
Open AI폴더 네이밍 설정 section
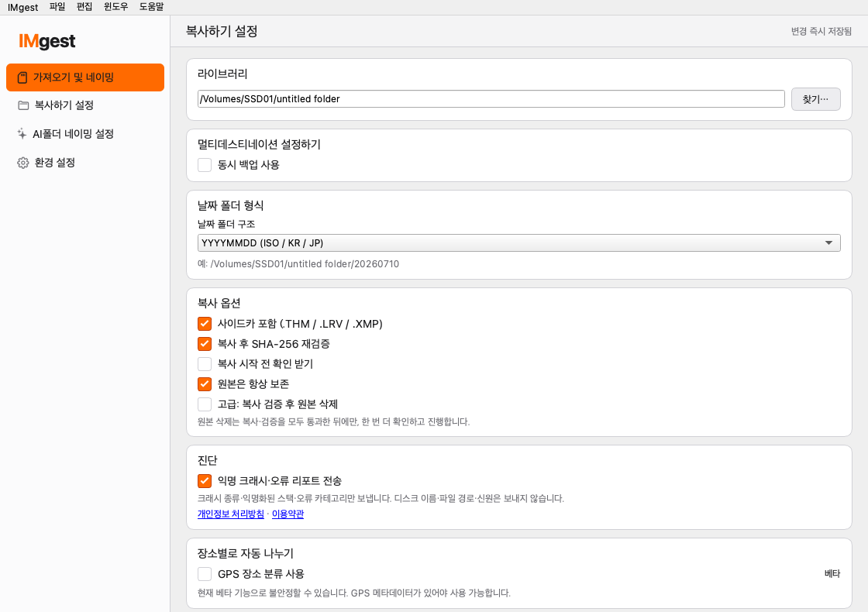pos(85,134)
